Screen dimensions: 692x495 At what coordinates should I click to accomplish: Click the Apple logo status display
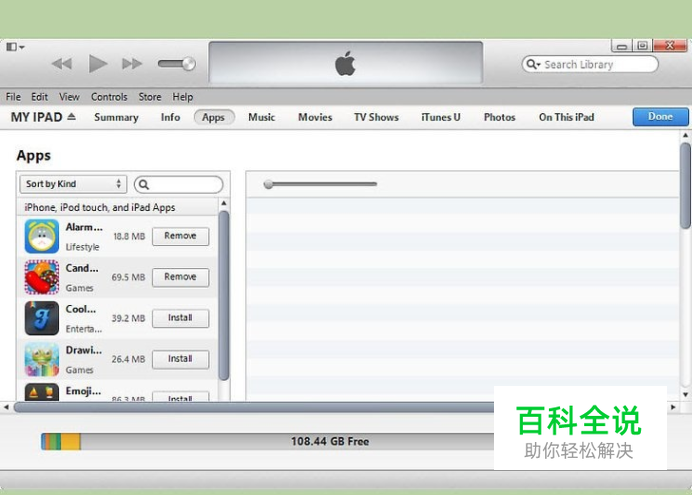click(x=346, y=63)
